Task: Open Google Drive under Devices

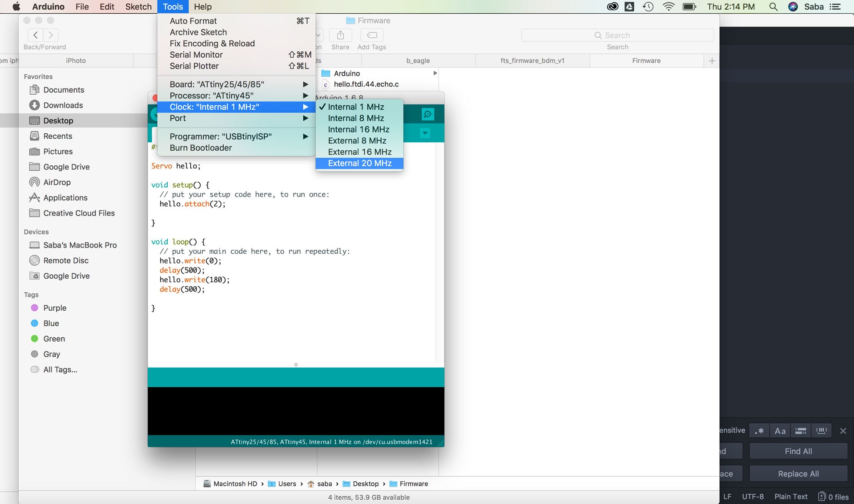Action: click(x=66, y=276)
